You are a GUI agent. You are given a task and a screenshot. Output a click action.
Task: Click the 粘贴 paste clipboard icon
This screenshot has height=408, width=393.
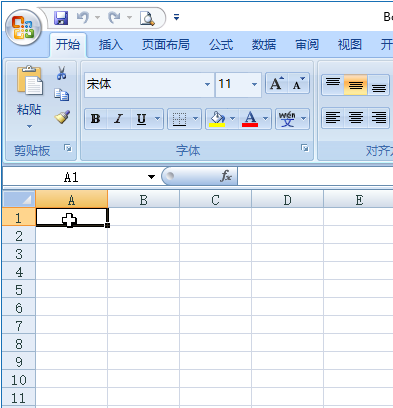[x=30, y=81]
